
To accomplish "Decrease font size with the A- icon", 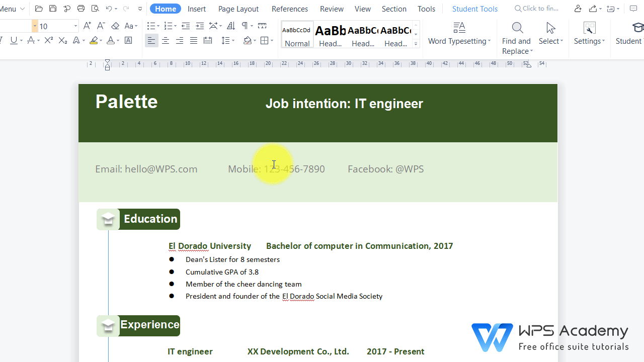I will coord(101,26).
